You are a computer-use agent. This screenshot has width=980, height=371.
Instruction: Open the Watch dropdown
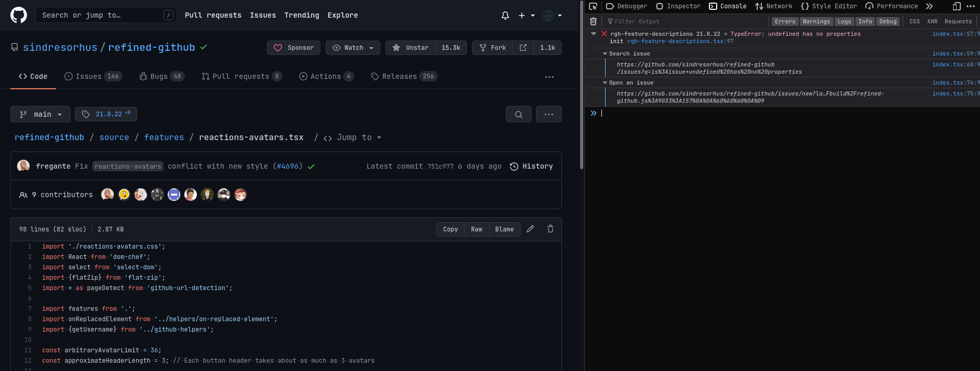coord(353,48)
